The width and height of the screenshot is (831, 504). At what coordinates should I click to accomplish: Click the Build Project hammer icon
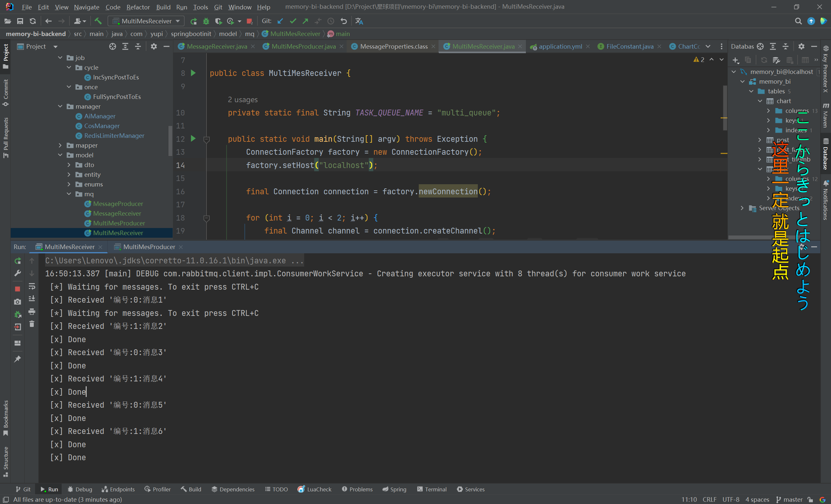coord(98,21)
